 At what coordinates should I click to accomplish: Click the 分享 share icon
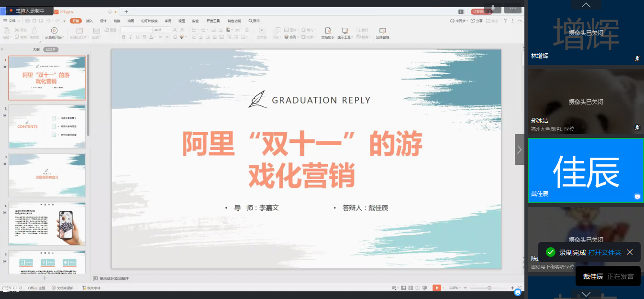[x=477, y=21]
